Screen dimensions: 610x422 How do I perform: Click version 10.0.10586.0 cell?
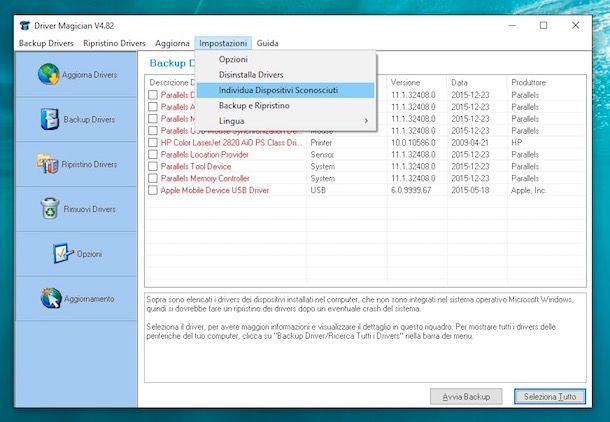tap(413, 143)
